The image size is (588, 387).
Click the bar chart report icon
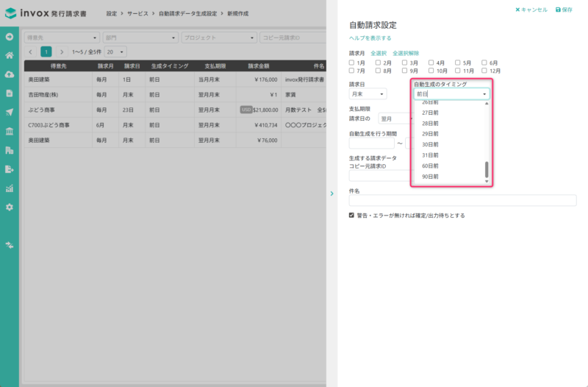10,188
